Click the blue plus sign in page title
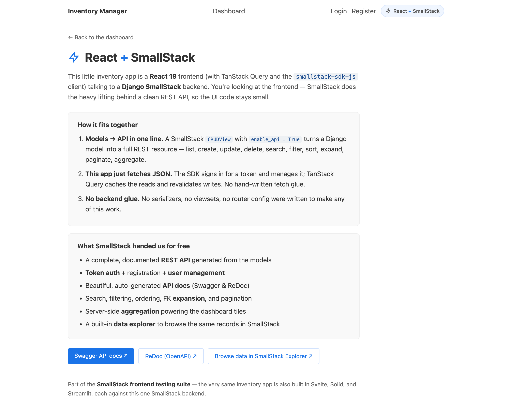 point(124,58)
